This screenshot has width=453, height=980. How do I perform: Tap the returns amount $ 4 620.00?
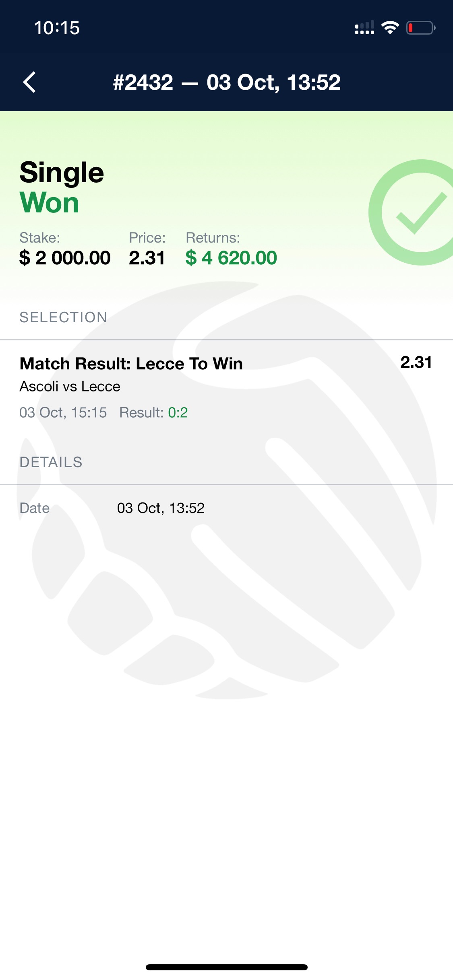(x=231, y=258)
